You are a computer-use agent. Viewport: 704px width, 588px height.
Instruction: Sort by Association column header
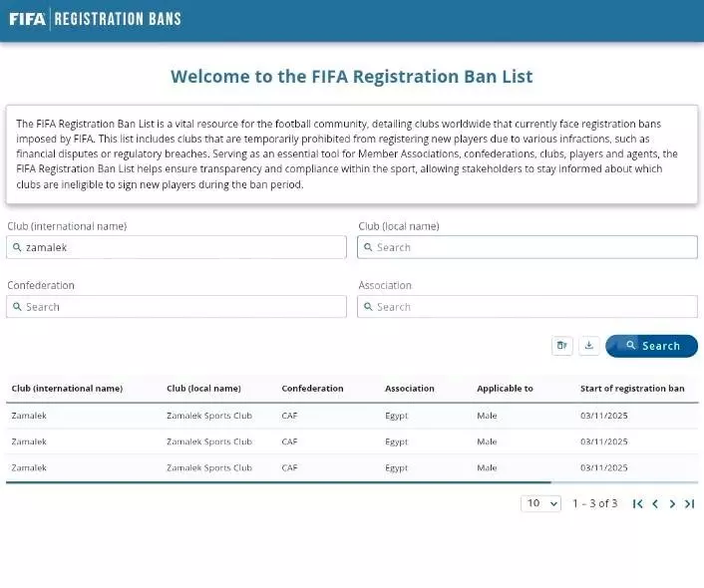(x=410, y=389)
